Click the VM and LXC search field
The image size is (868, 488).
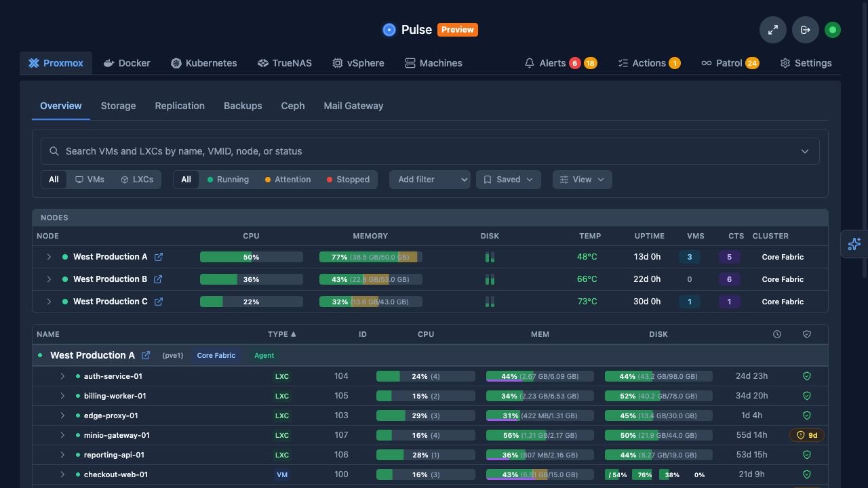click(430, 151)
